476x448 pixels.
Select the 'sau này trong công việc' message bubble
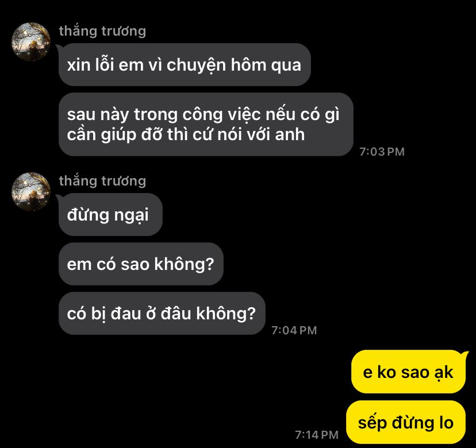(x=206, y=125)
